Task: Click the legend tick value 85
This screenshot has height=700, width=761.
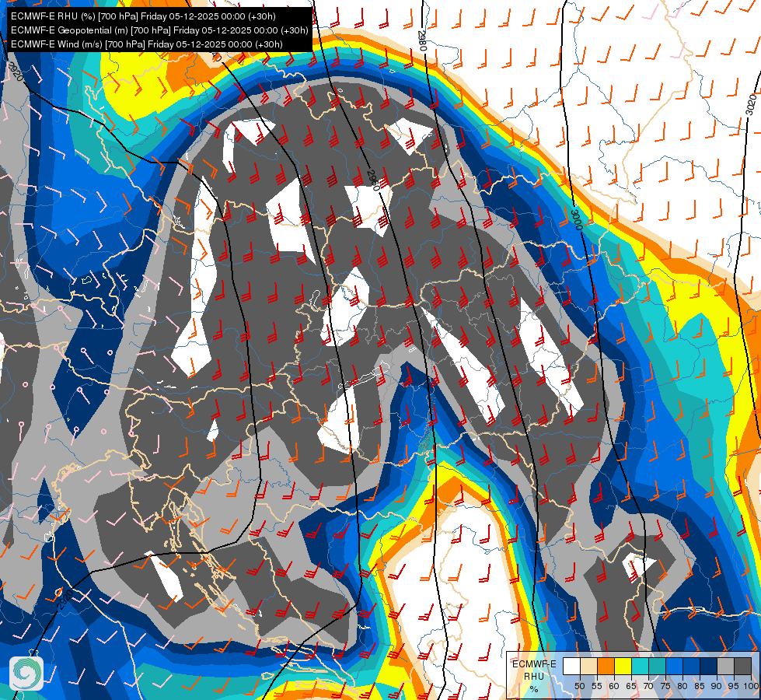Action: click(700, 686)
